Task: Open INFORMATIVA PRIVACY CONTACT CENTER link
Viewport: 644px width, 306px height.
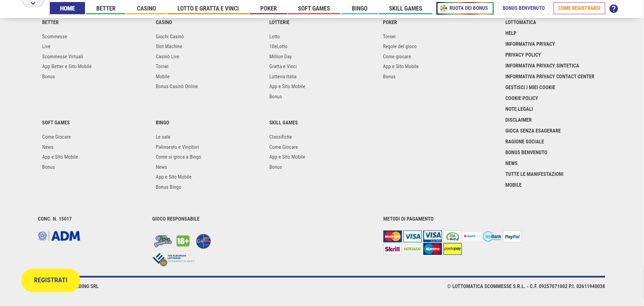Action: (550, 77)
